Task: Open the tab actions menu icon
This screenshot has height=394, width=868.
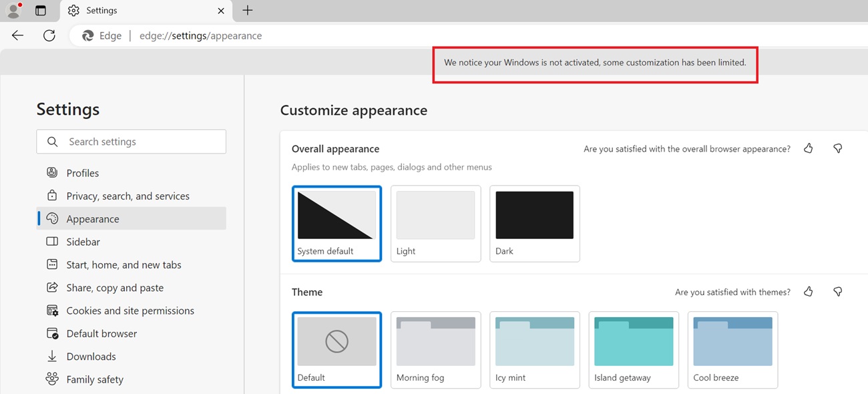Action: tap(41, 11)
